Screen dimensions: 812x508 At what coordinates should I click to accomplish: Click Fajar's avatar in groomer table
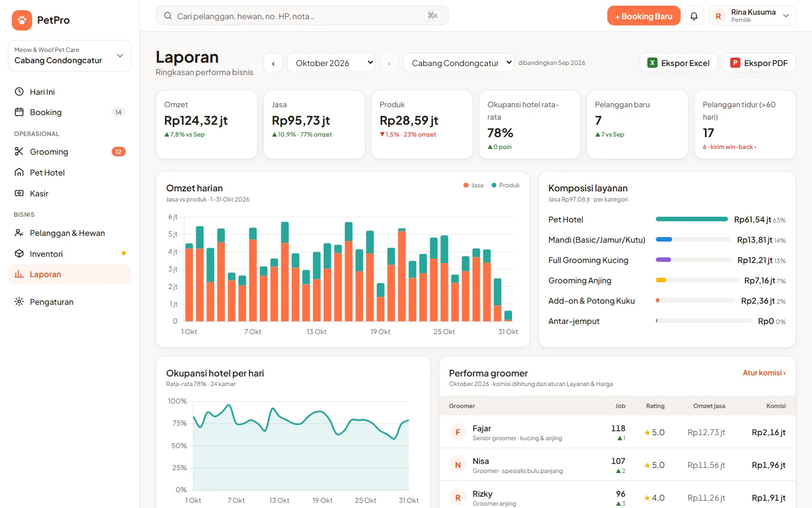458,432
